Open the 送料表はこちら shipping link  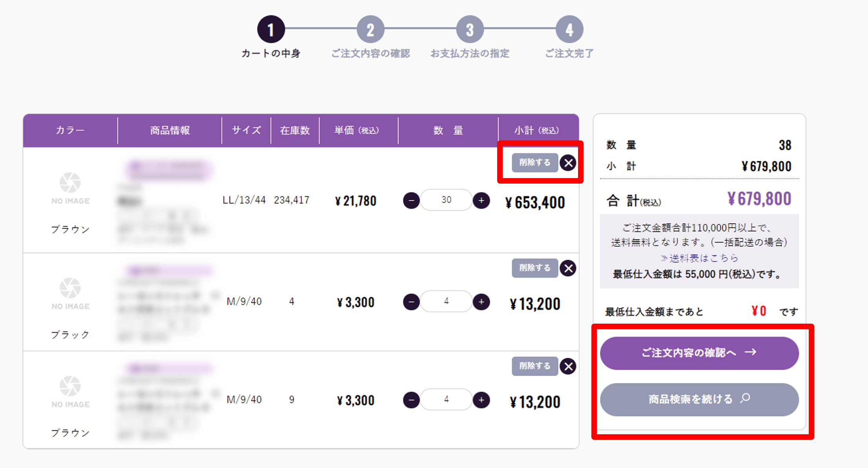(699, 258)
